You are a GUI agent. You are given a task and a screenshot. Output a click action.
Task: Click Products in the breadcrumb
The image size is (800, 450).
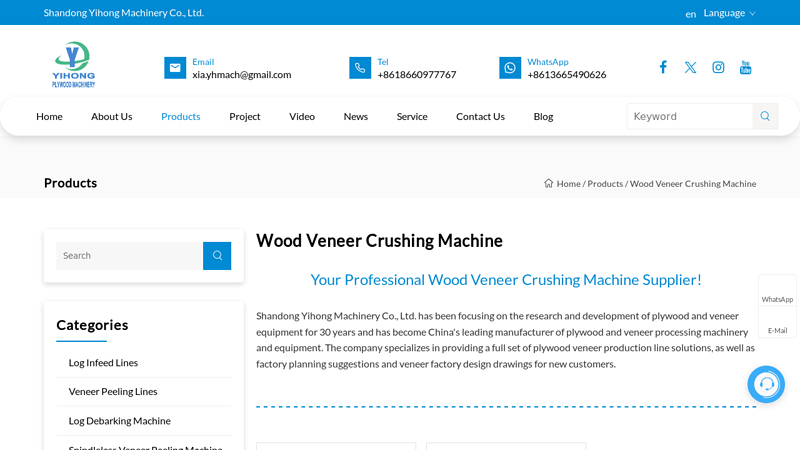click(x=605, y=184)
